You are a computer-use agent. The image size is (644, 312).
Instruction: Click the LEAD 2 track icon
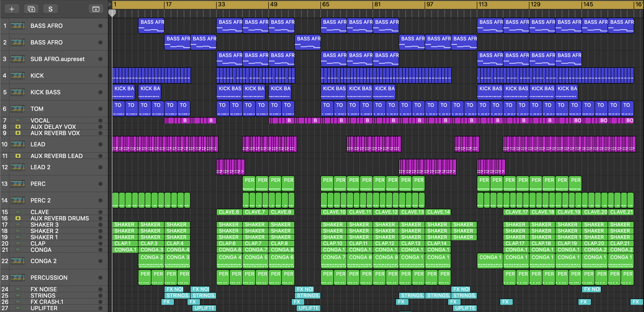[x=18, y=167]
